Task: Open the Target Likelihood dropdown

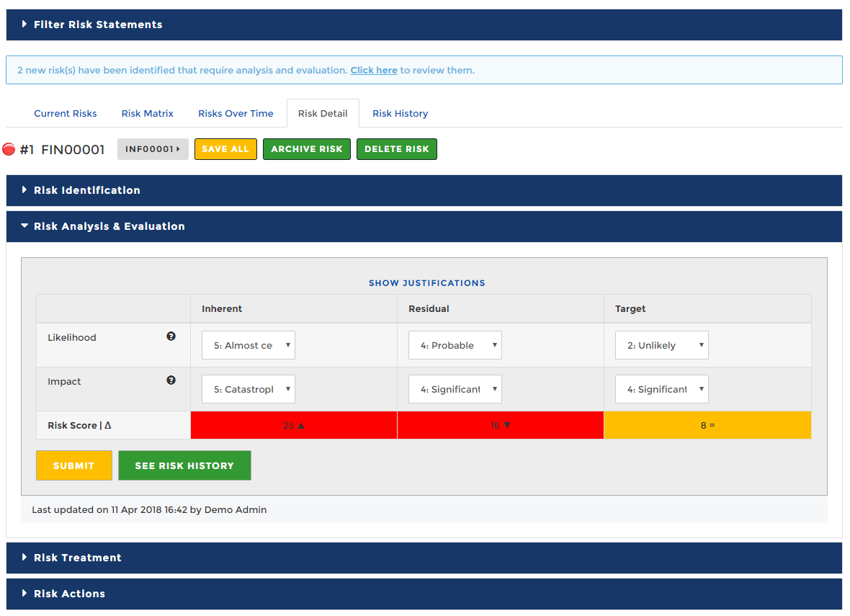Action: [661, 345]
